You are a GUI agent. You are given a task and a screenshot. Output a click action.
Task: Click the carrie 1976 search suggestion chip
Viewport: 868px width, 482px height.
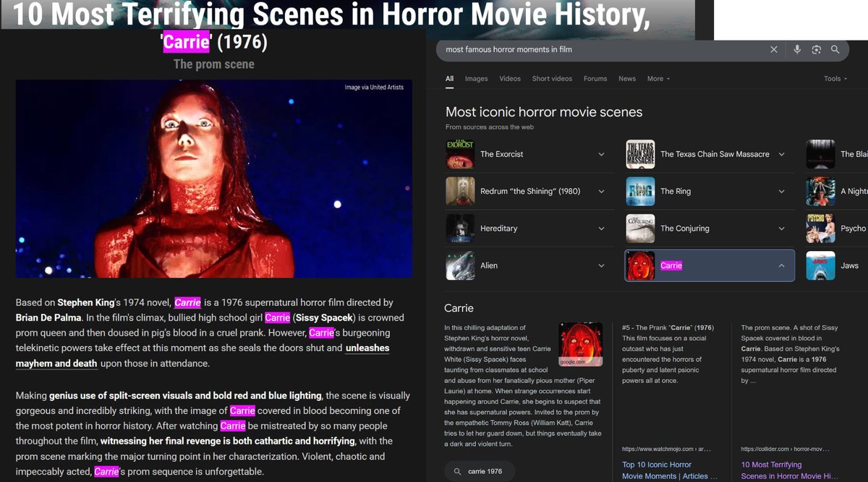[480, 471]
